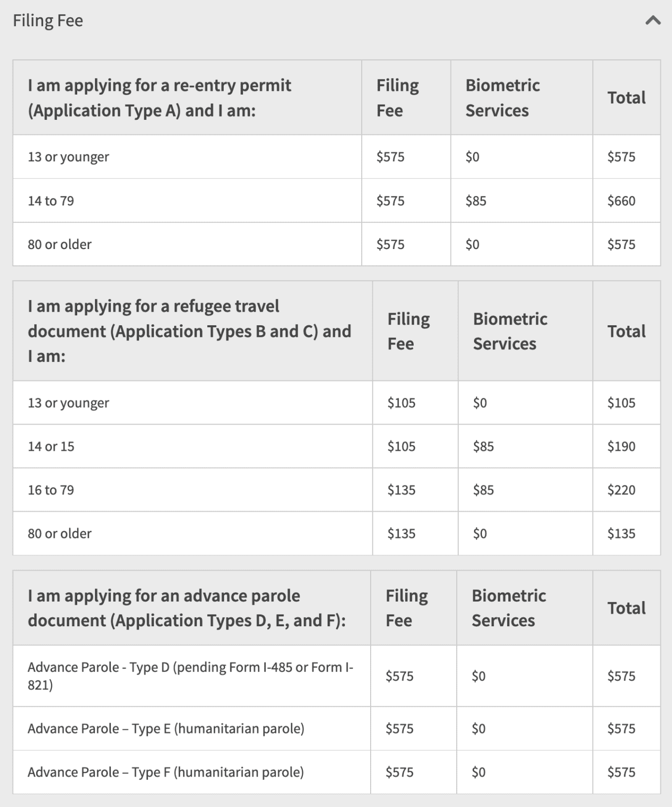Viewport: 672px width, 807px height.
Task: Select the re-entry permit table header
Action: [x=159, y=98]
